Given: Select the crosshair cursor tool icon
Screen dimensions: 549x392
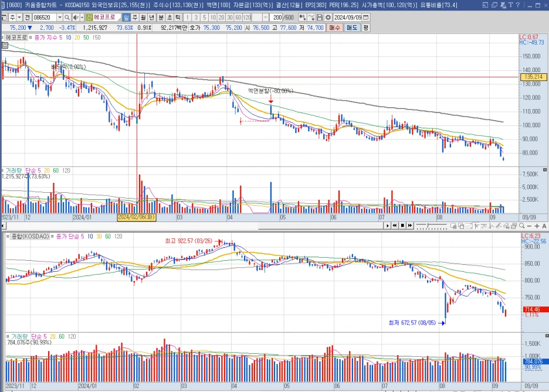Looking at the screenshot, I should 476,226.
